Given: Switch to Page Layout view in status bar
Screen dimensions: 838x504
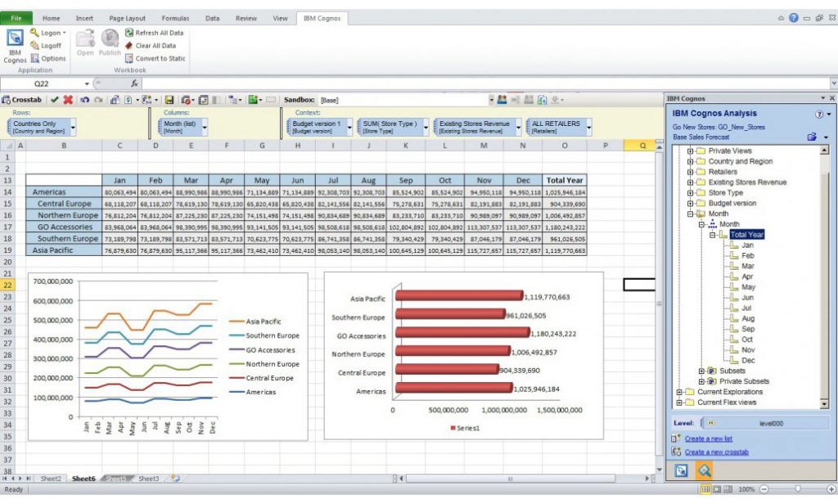Looking at the screenshot, I should coord(717,489).
